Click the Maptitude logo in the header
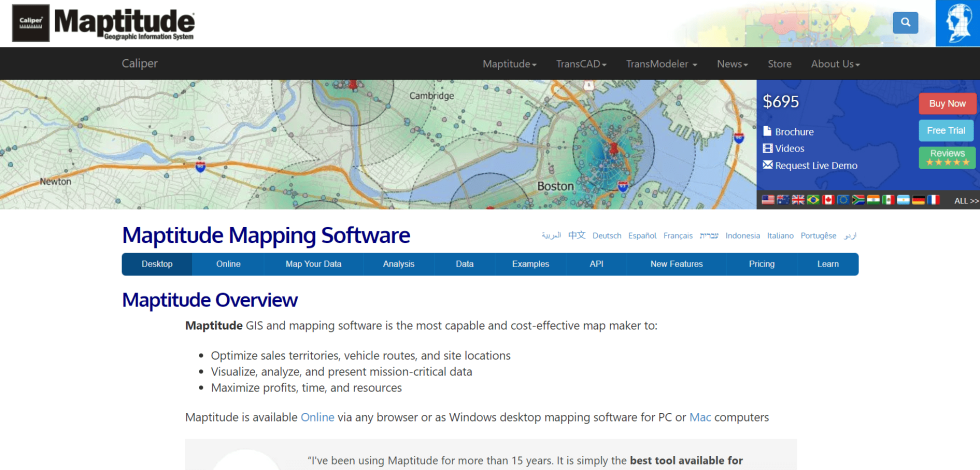Viewport: 980px width, 470px height. (x=104, y=23)
